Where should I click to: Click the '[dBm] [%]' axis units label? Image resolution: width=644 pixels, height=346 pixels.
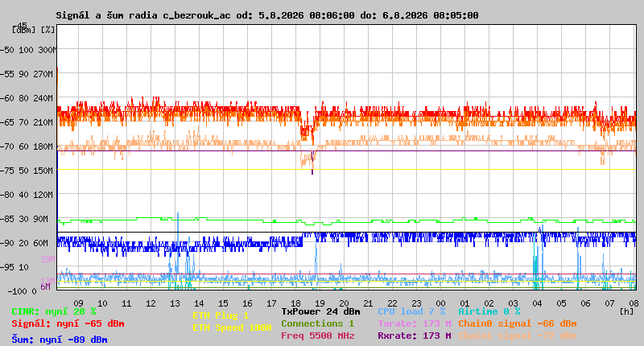(x=34, y=30)
